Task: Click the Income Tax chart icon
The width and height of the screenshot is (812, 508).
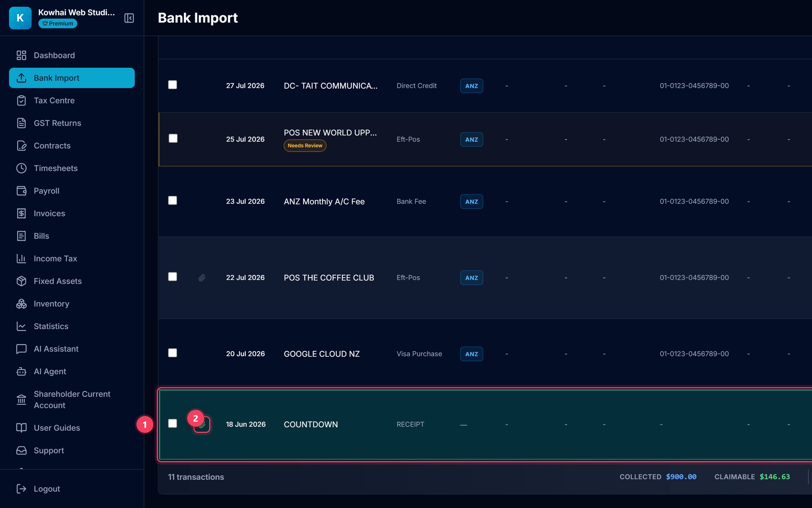Action: coord(21,258)
